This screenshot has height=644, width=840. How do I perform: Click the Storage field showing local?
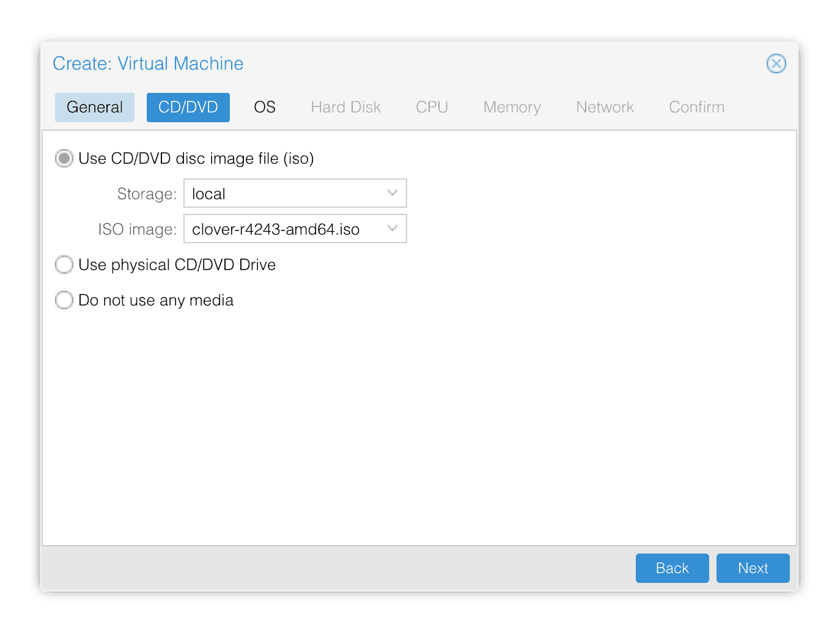(295, 193)
